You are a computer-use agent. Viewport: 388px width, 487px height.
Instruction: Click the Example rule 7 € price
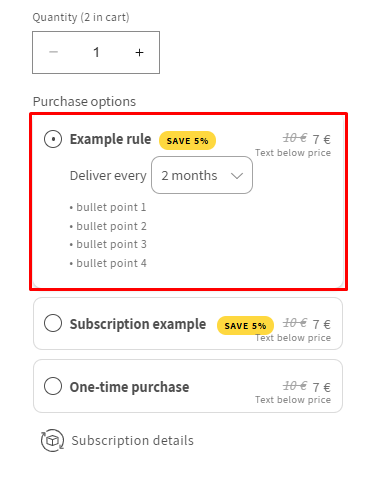[x=321, y=139]
